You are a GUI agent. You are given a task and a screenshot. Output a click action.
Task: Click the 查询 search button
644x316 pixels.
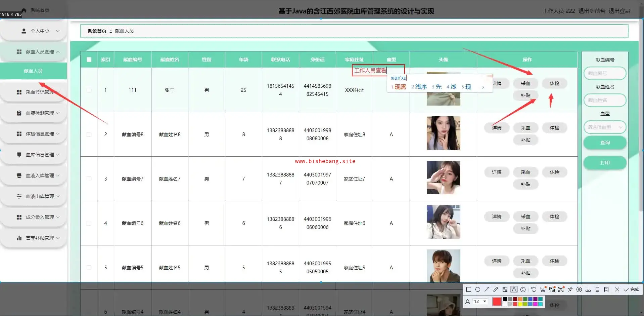605,143
